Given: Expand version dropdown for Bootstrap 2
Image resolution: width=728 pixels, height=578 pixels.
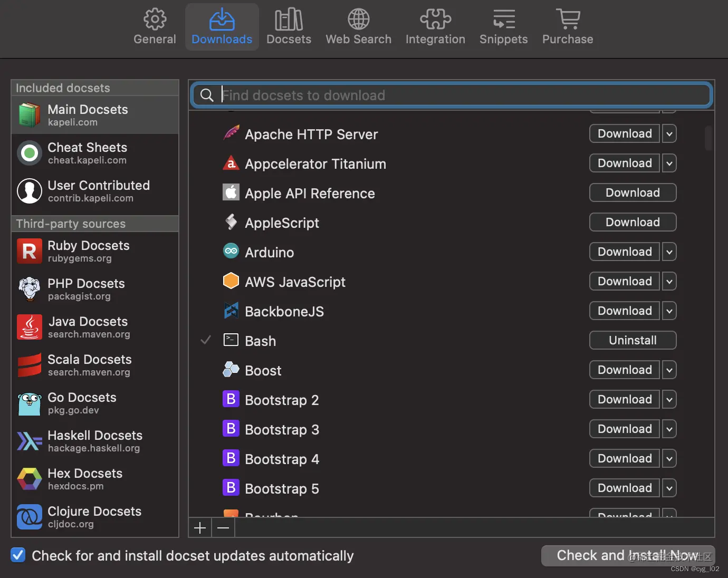Looking at the screenshot, I should click(669, 399).
